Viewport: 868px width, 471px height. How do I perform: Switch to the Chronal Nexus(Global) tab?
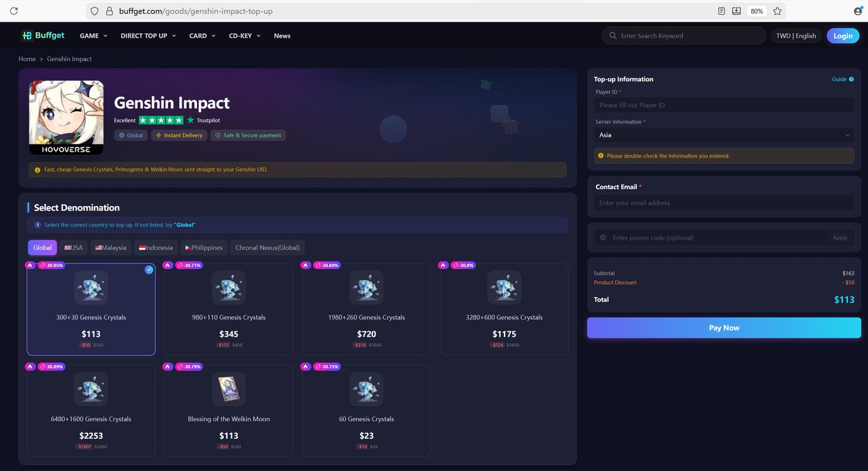point(268,247)
